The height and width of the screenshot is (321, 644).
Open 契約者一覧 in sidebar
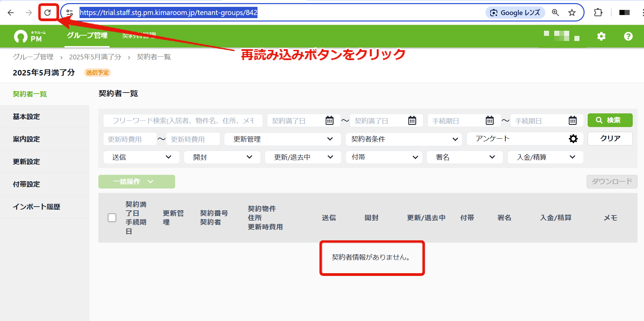pyautogui.click(x=45, y=94)
